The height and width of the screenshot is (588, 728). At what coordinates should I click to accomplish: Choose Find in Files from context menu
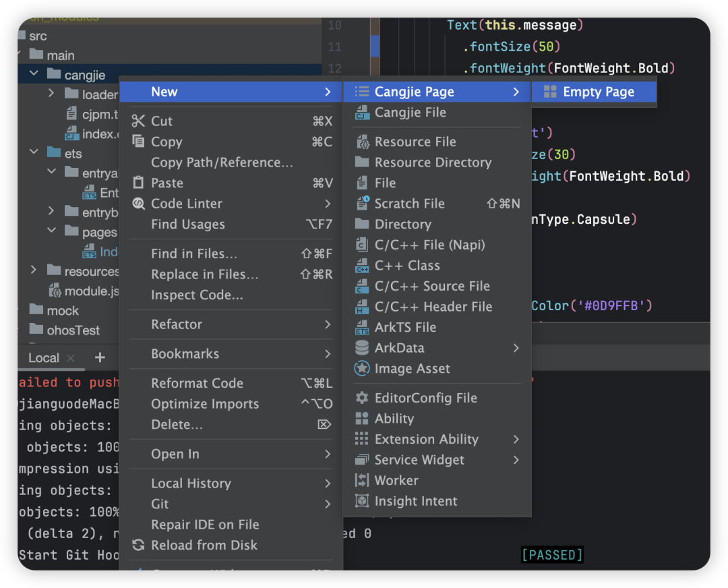pyautogui.click(x=194, y=254)
